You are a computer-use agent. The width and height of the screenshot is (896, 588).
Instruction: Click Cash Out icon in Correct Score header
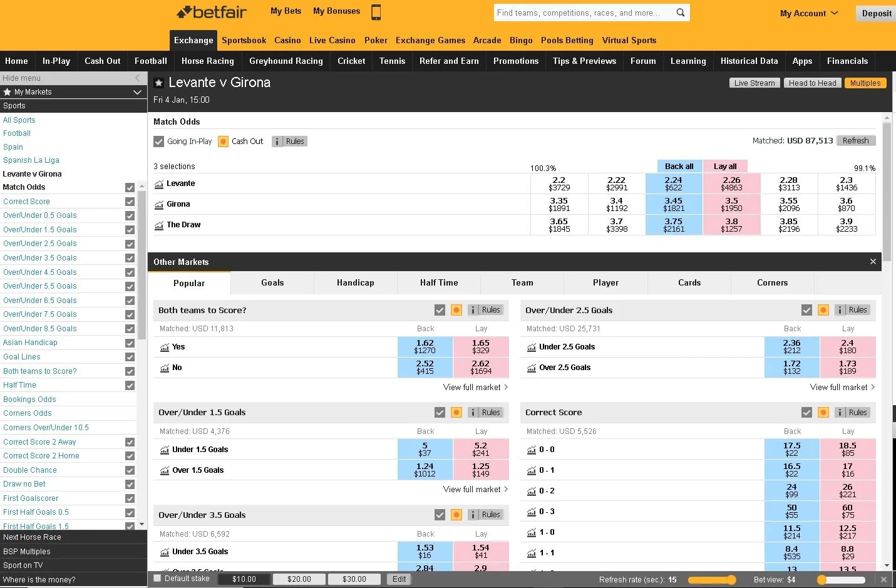tap(823, 412)
